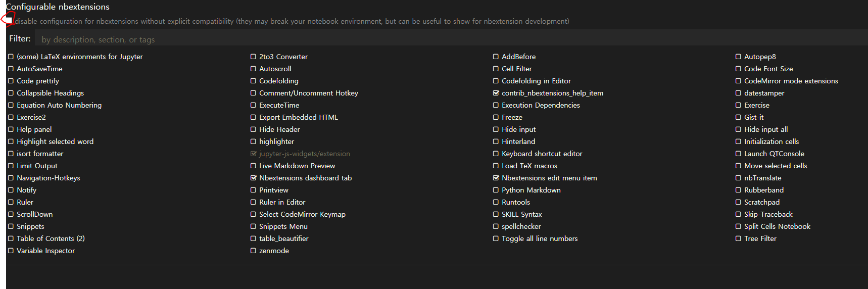
Task: Open CodeMirror mode extensions entry
Action: click(791, 81)
